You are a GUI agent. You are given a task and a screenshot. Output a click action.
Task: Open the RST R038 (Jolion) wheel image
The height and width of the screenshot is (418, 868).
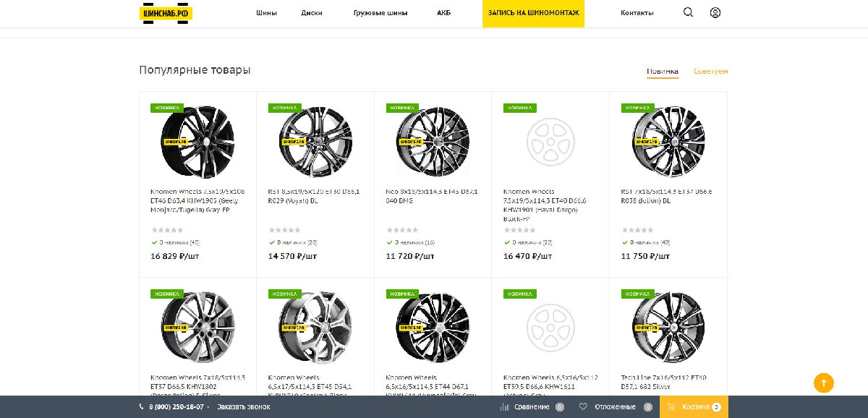tap(668, 140)
